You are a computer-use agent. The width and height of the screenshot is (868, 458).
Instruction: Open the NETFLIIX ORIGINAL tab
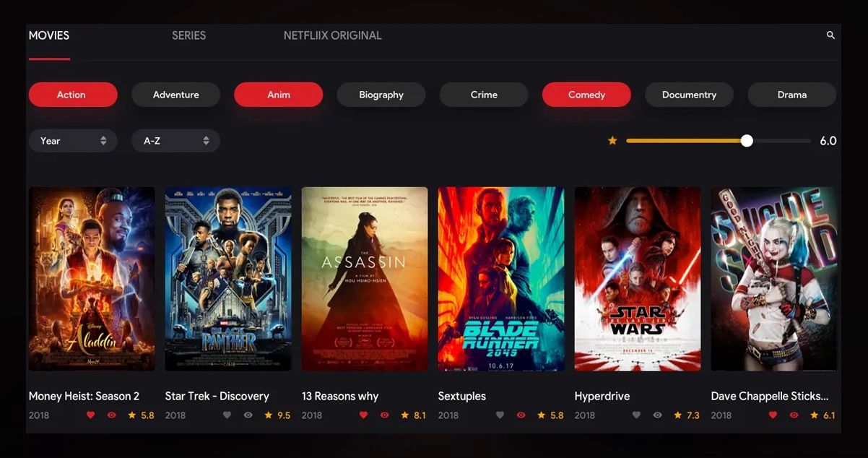click(x=333, y=35)
